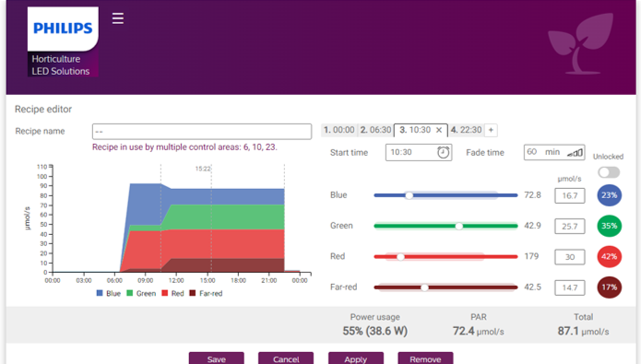Click the Blue intensity slider handle
This screenshot has width=641, height=364.
(x=409, y=195)
